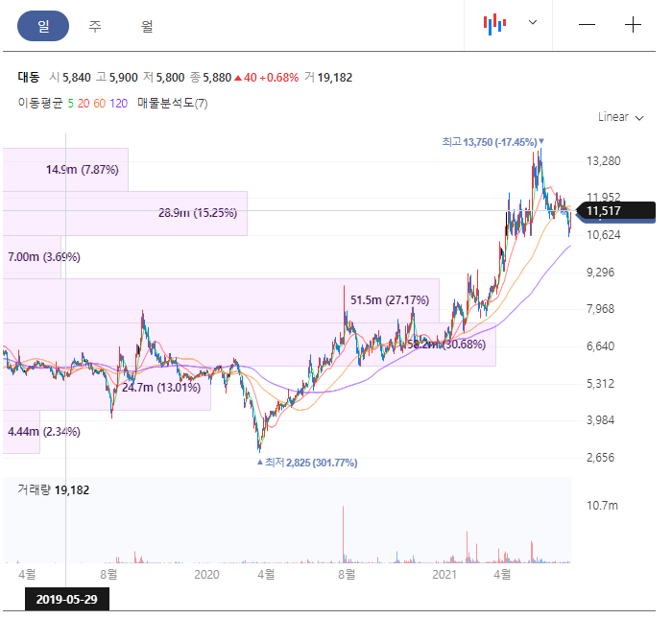The height and width of the screenshot is (619, 672).
Task: Click the 14.9m (7.87%) volume profile label
Action: coord(83,170)
